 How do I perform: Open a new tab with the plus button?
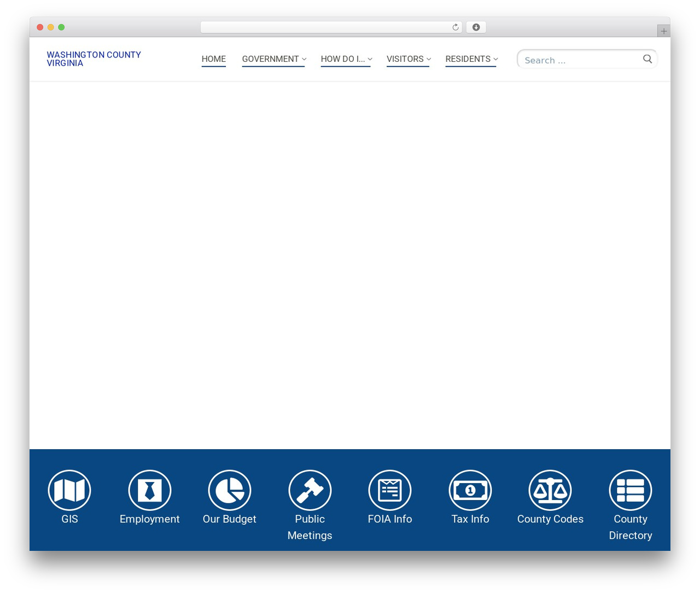664,31
